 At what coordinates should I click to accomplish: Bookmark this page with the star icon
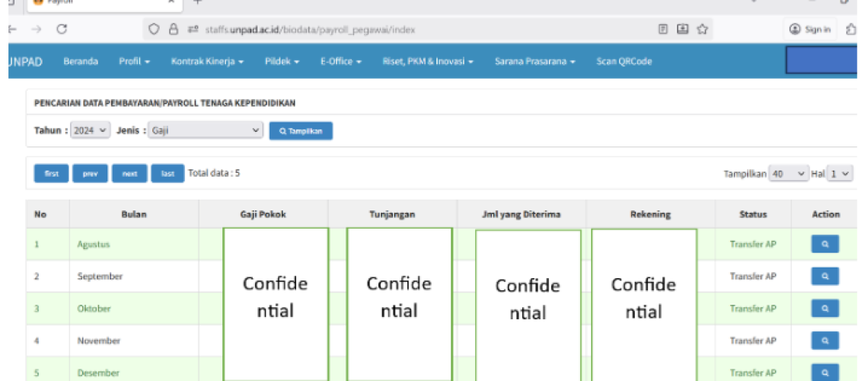point(702,30)
